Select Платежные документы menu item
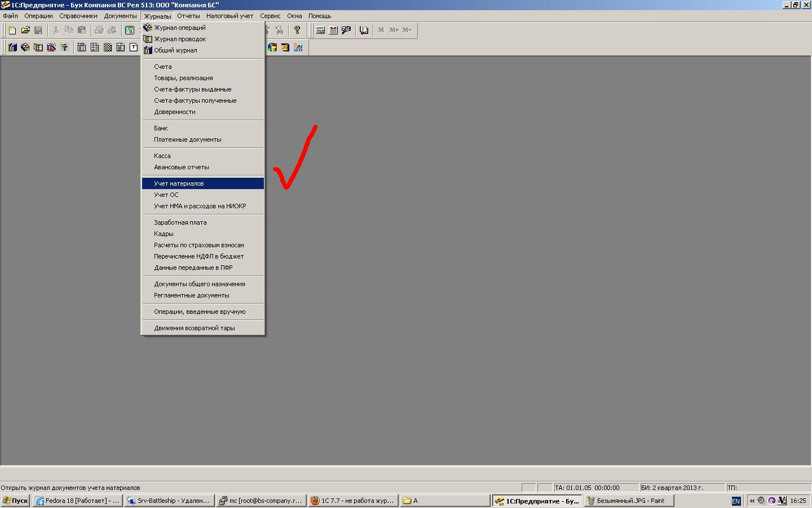Viewport: 812px width, 508px height. (203, 139)
